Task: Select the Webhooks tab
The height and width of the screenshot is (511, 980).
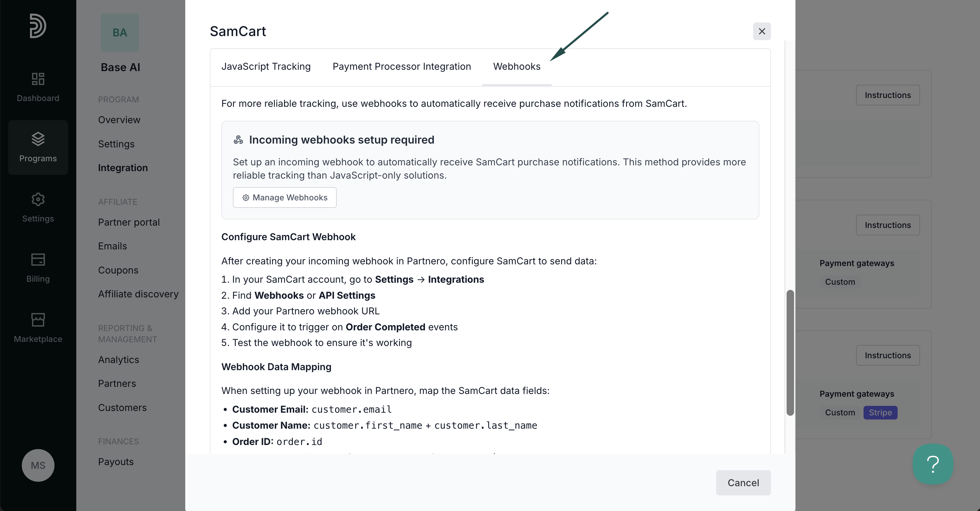Action: click(x=517, y=67)
